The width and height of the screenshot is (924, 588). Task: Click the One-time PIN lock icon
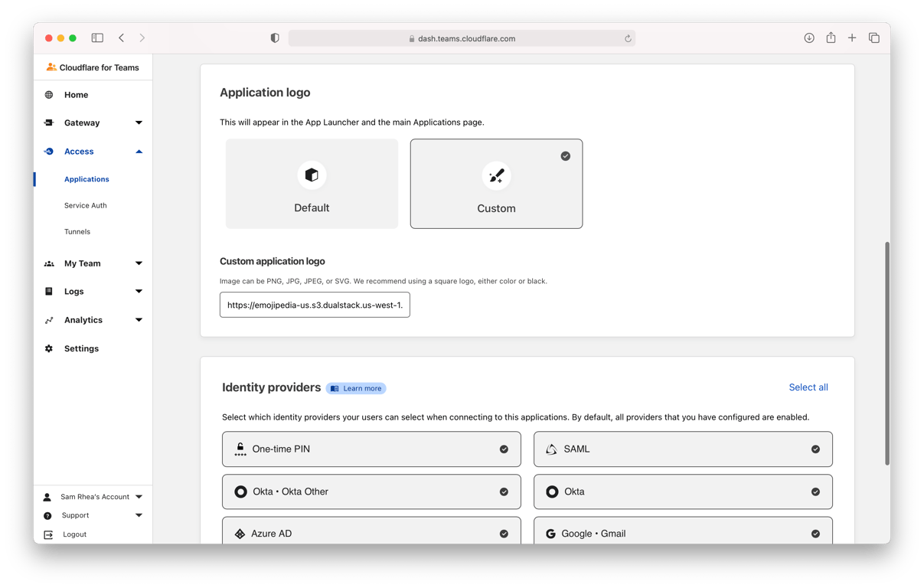tap(240, 449)
